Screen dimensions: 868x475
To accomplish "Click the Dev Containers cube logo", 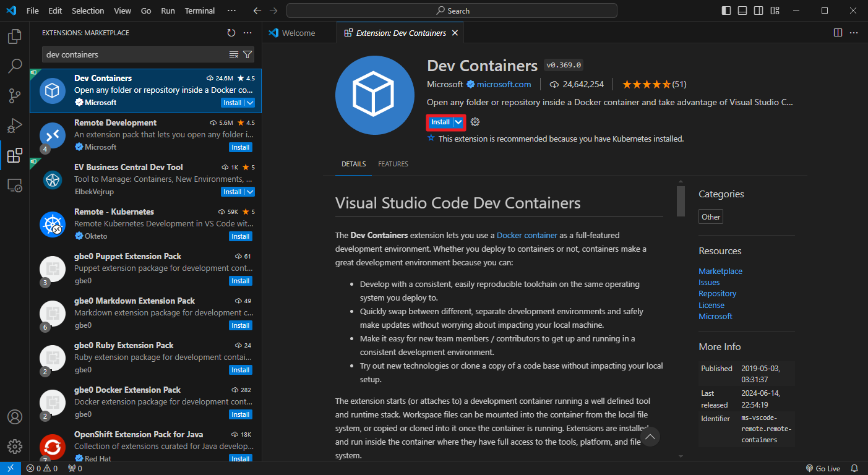I will pos(375,95).
